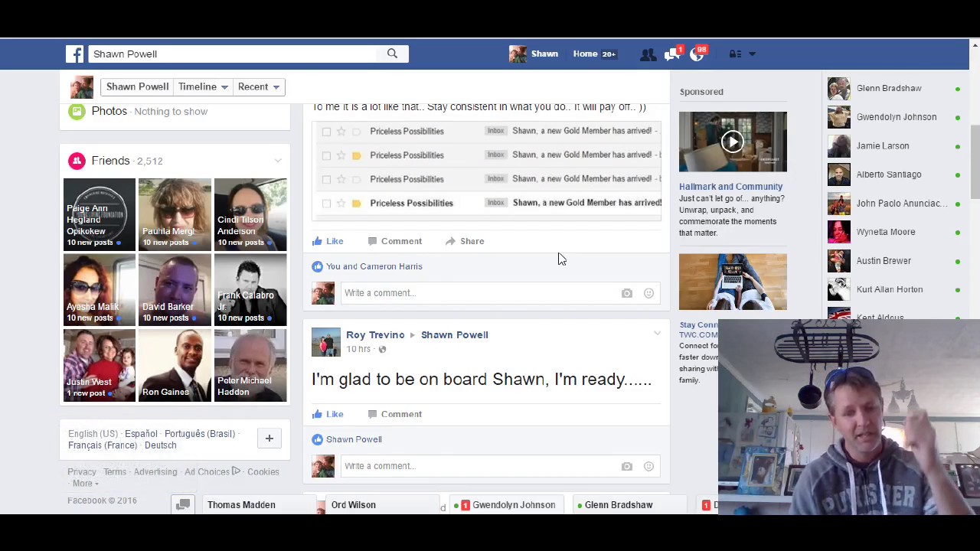This screenshot has height=551, width=980.
Task: Click the Shawn Powell name button
Action: click(x=137, y=87)
